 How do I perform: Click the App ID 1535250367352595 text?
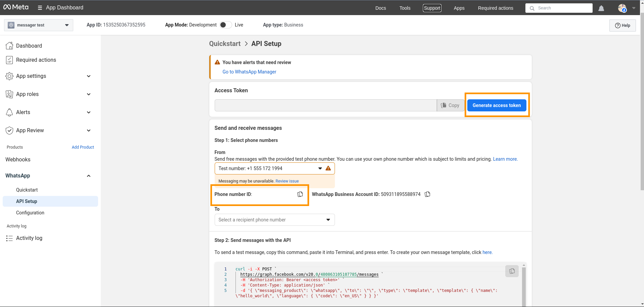116,25
